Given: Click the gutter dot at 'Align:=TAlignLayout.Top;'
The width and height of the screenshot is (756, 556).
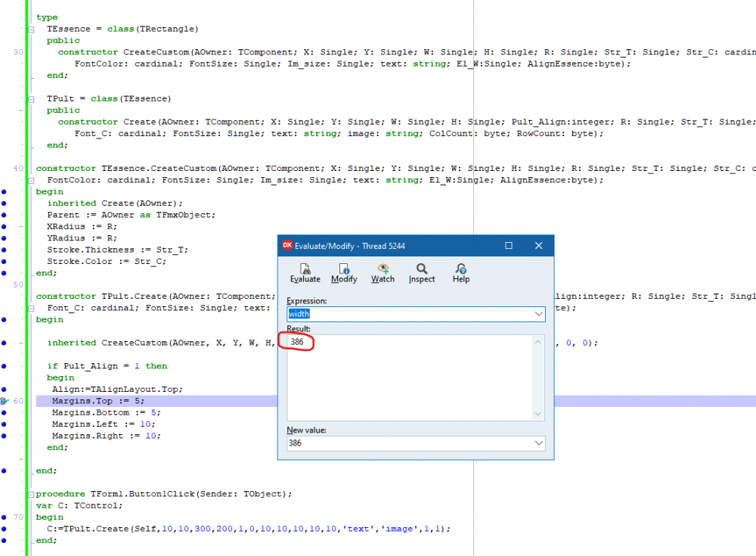Looking at the screenshot, I should click(x=4, y=389).
